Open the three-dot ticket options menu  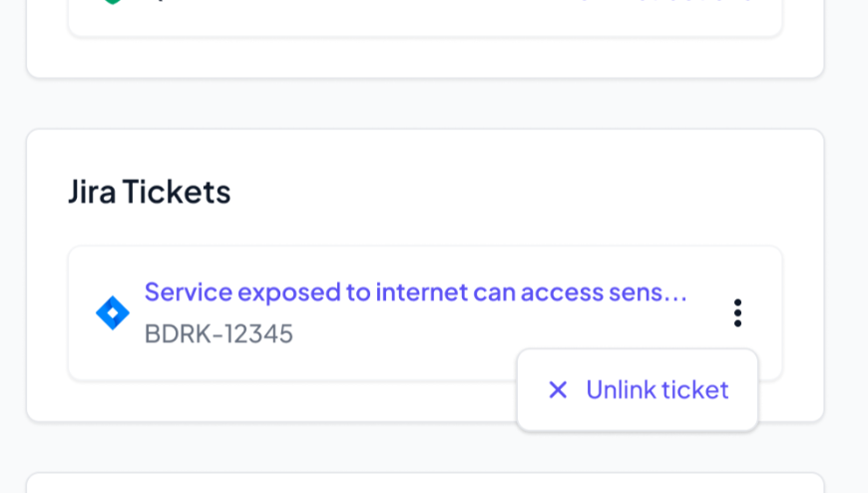(737, 313)
